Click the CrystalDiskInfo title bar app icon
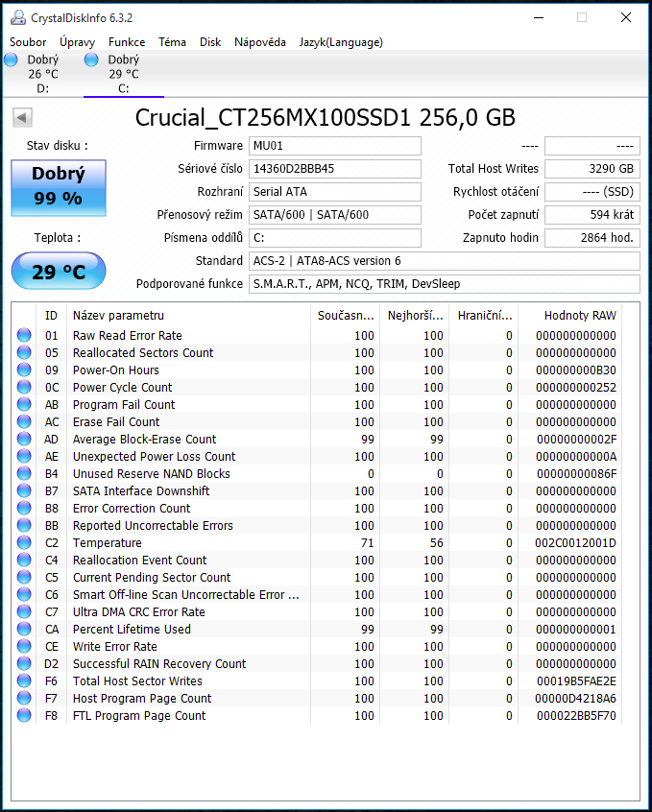 coord(17,17)
